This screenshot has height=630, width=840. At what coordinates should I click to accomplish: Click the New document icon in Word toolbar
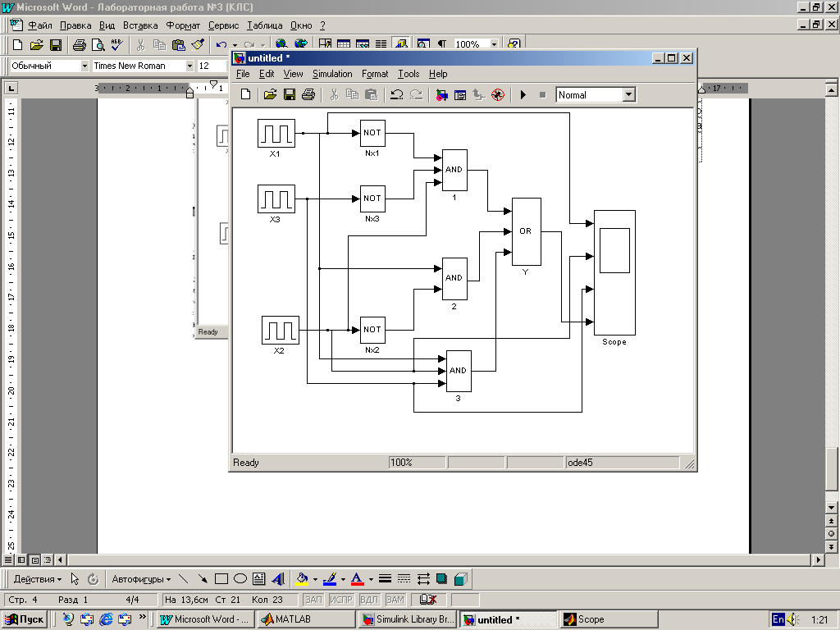17,45
